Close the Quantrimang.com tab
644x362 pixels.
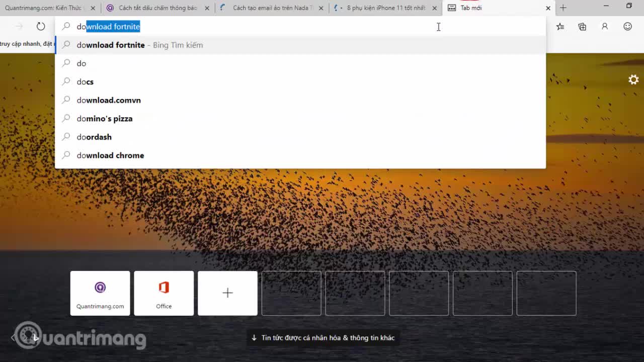tap(93, 8)
